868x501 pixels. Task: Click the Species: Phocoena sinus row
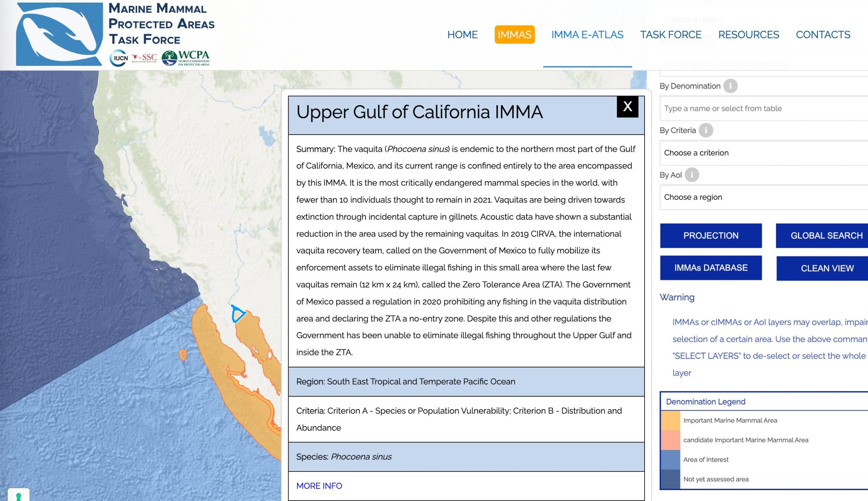pos(466,457)
